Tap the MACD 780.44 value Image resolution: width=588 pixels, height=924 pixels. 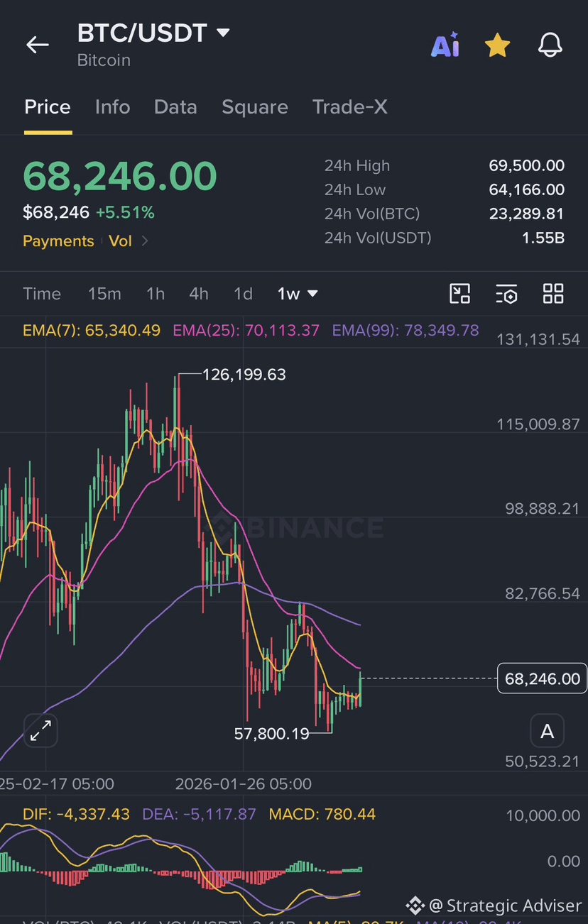click(322, 814)
